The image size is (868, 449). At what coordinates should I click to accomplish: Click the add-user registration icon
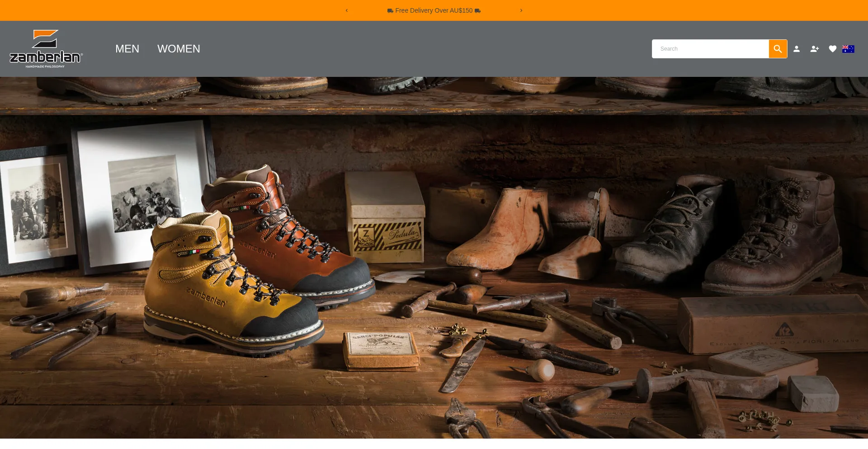[x=814, y=48]
